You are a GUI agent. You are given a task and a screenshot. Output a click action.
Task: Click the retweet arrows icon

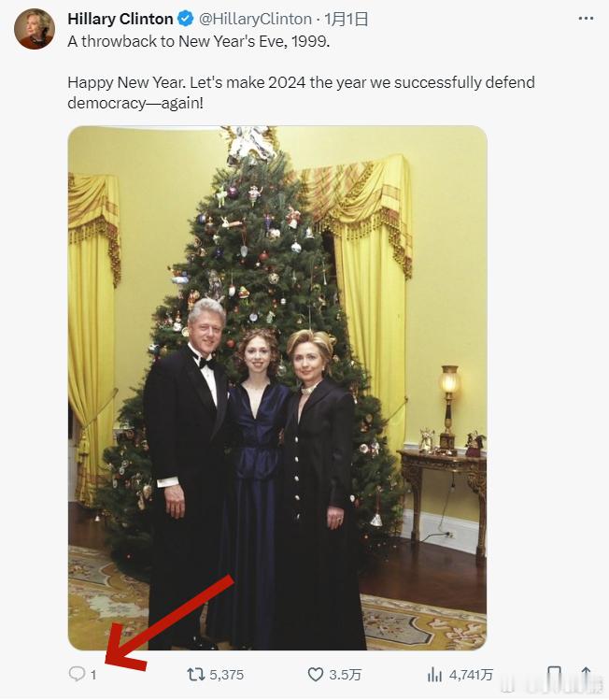(195, 674)
